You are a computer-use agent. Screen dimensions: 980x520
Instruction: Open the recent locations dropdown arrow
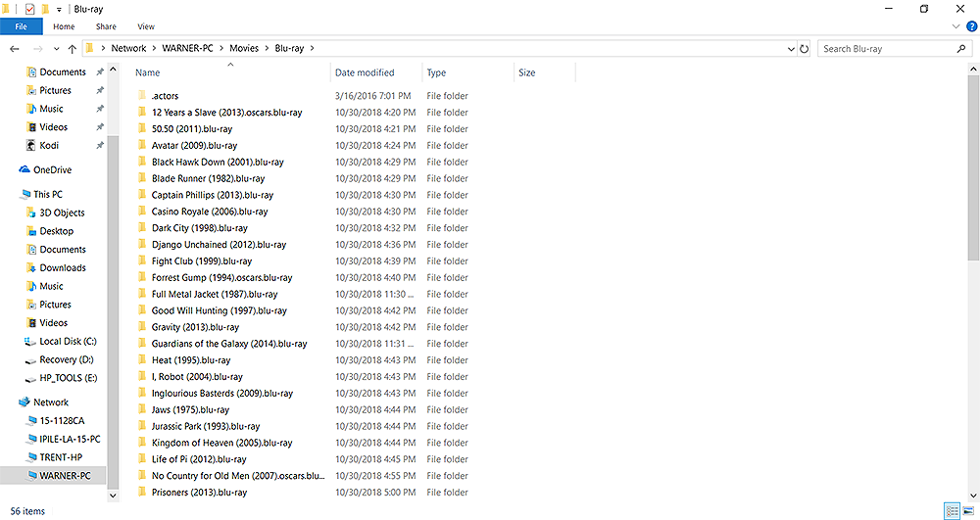(x=56, y=49)
